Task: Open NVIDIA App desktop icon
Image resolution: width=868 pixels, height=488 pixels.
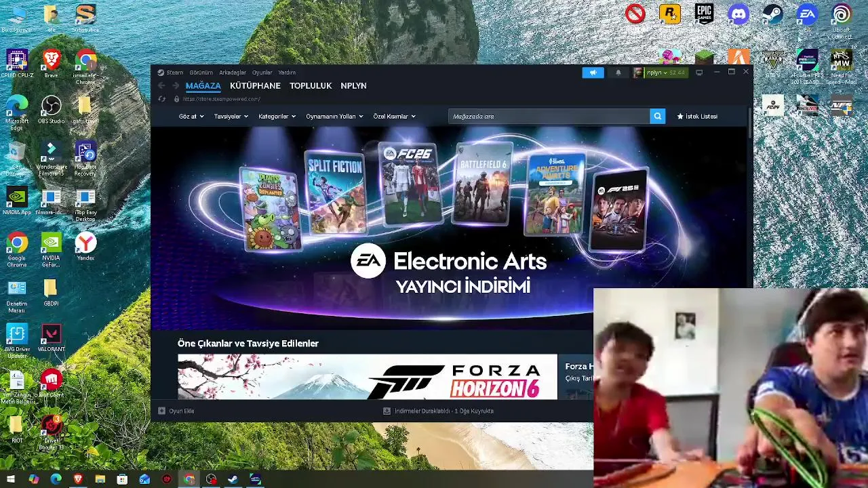Action: (17, 201)
